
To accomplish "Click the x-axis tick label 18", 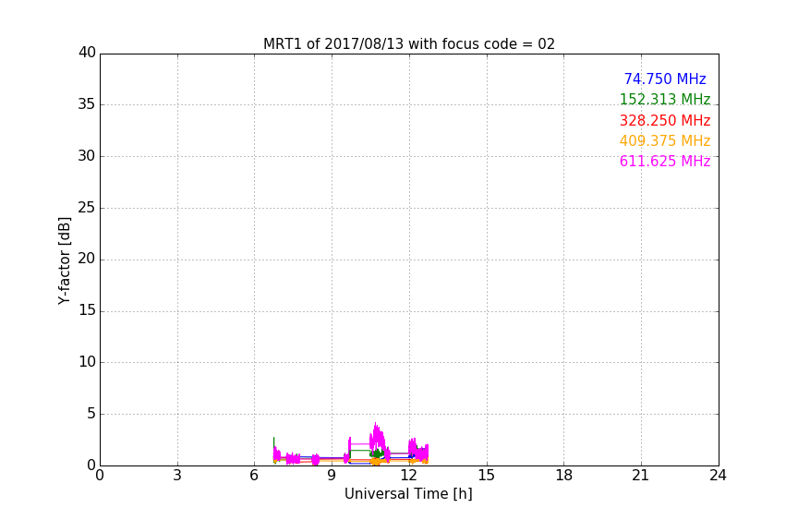I will point(564,476).
